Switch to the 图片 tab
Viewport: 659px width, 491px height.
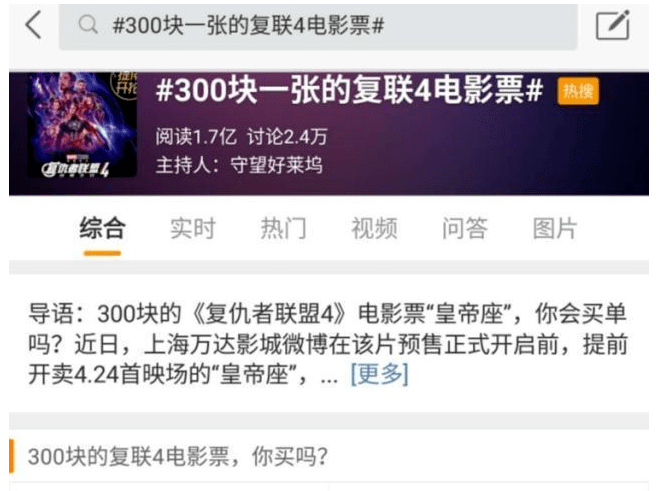click(x=555, y=229)
